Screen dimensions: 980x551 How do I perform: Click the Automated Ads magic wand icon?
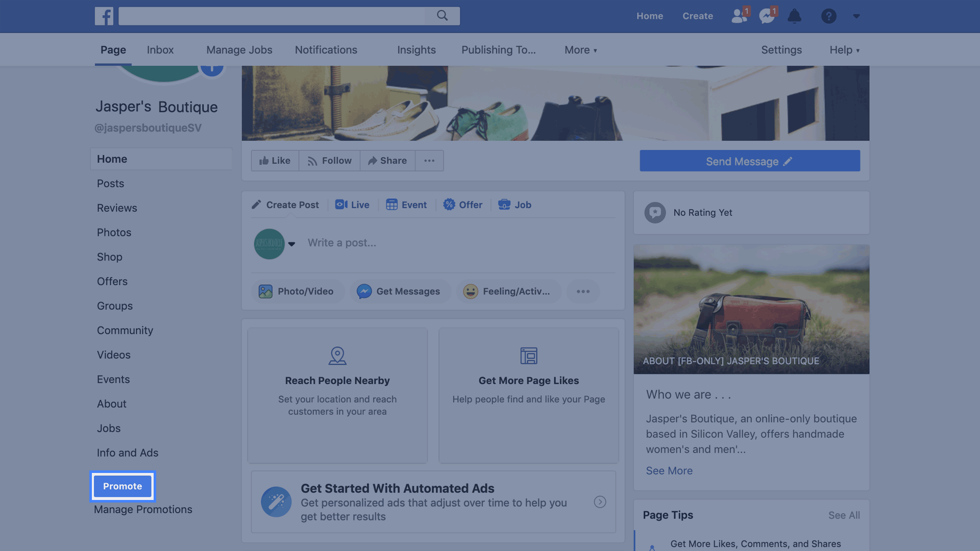point(276,502)
